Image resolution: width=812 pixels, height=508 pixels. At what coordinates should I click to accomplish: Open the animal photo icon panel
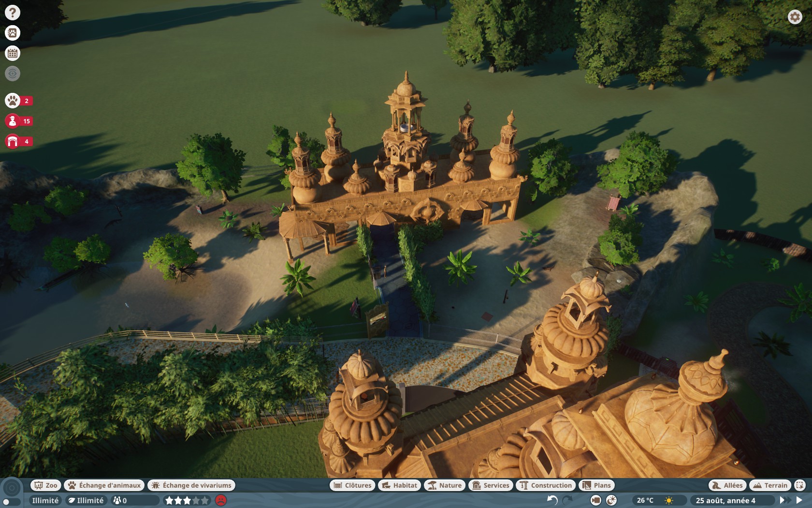13,33
